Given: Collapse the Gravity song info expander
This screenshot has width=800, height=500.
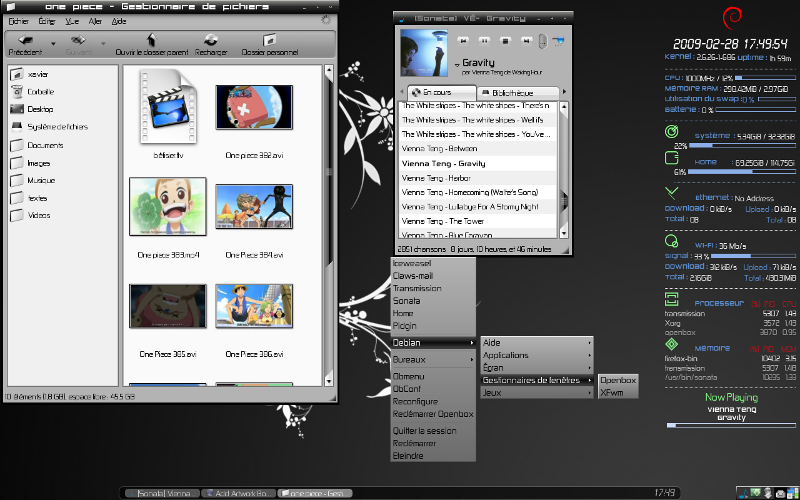Looking at the screenshot, I should coord(457,65).
